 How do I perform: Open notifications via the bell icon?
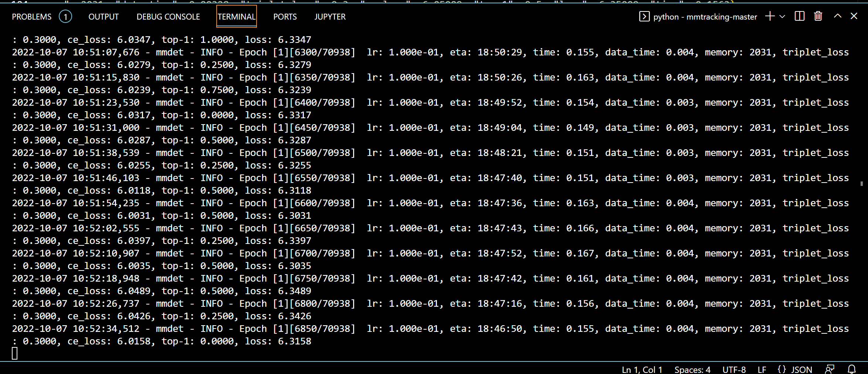852,369
